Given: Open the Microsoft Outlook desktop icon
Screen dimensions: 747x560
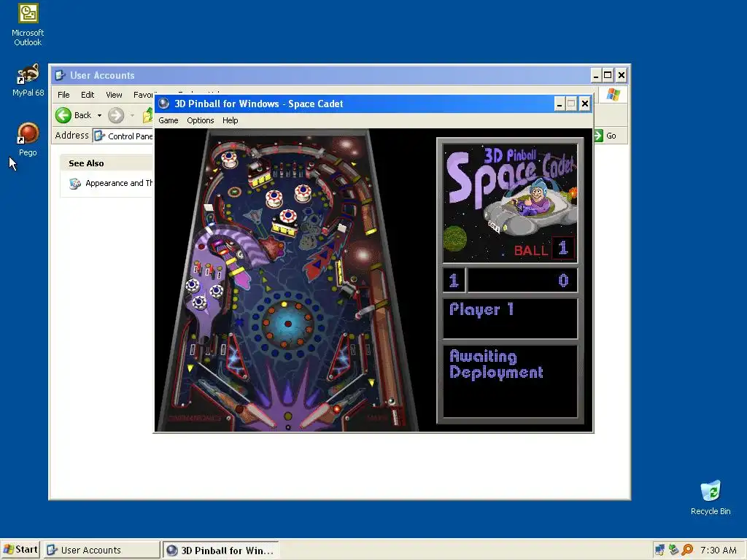Looking at the screenshot, I should (x=28, y=25).
